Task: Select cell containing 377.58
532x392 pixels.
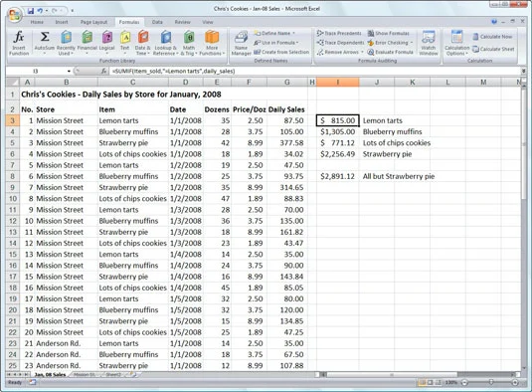Action: pos(286,143)
